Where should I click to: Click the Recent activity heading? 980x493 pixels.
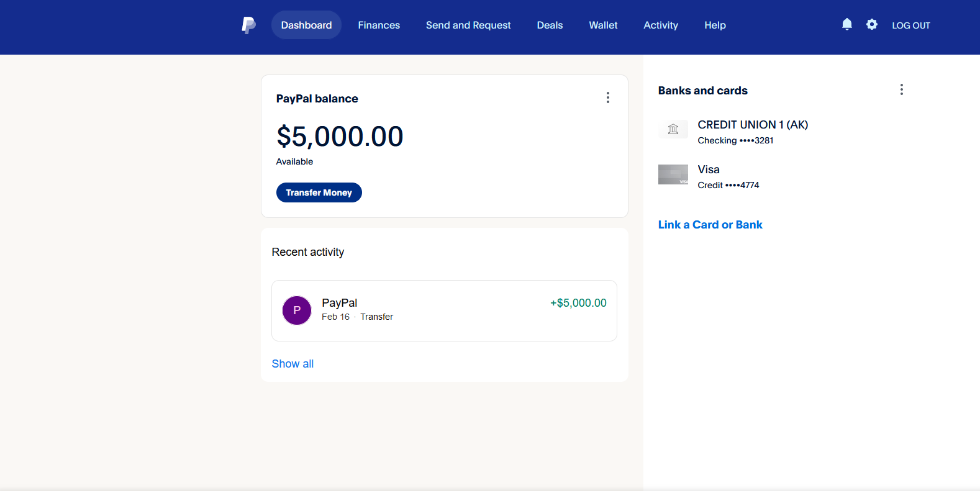point(307,252)
